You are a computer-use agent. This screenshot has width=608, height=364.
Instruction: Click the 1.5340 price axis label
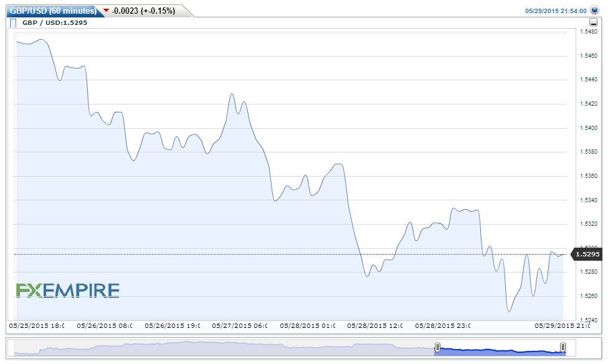589,200
